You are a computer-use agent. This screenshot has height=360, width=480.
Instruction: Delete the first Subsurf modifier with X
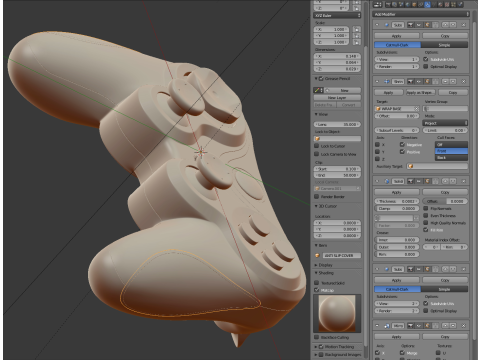point(464,25)
